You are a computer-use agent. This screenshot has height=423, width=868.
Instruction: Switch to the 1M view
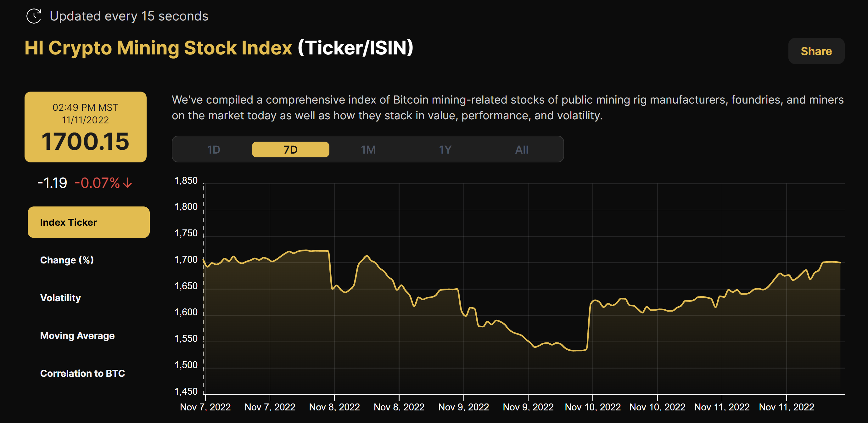(368, 149)
